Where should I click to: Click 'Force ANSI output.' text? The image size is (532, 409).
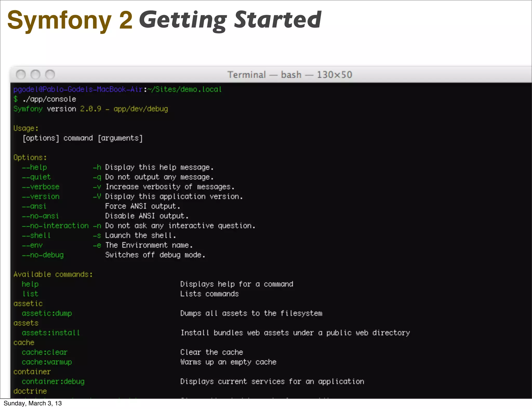(143, 206)
